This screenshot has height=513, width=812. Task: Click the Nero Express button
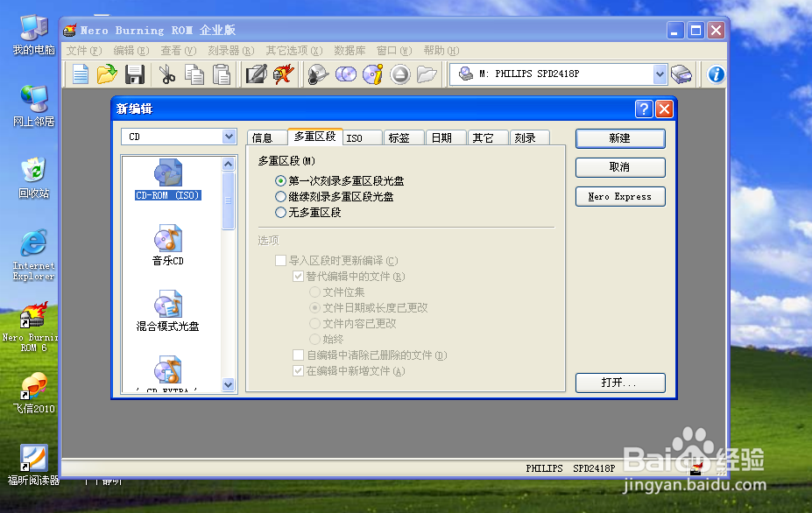click(x=620, y=197)
